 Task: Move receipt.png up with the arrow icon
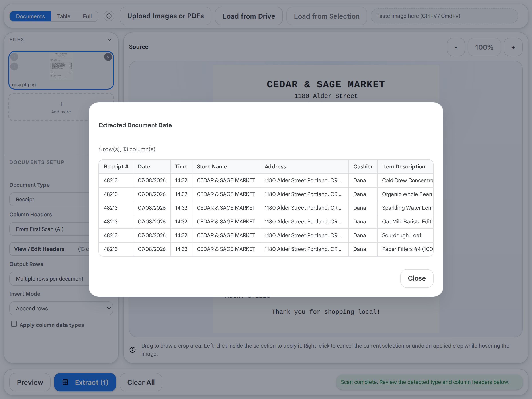14,57
